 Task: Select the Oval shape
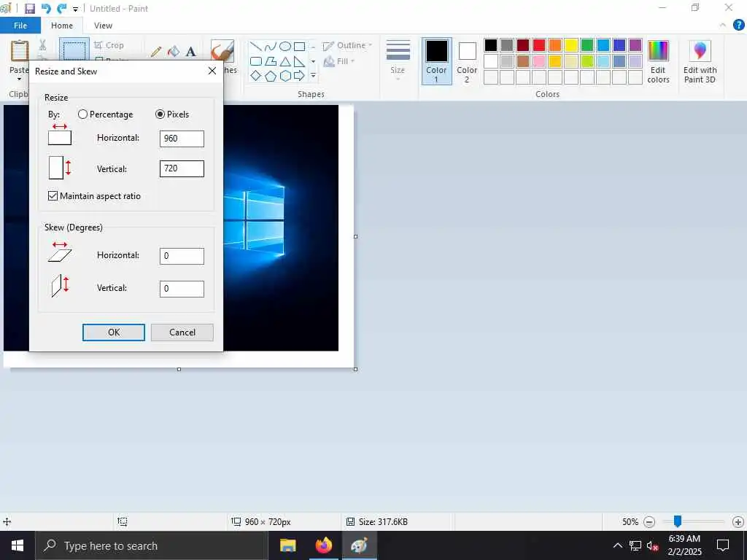285,47
